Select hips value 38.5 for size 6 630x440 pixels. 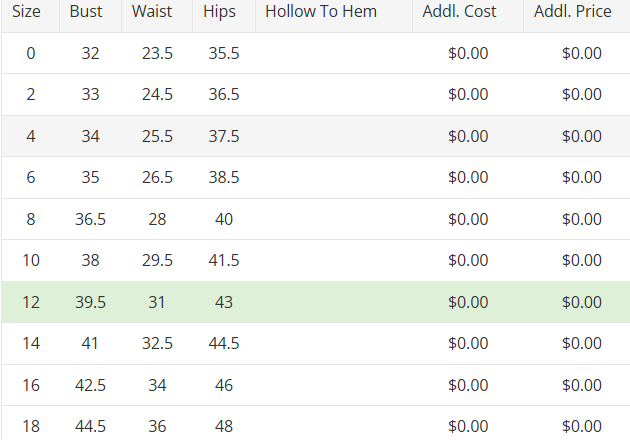point(224,178)
